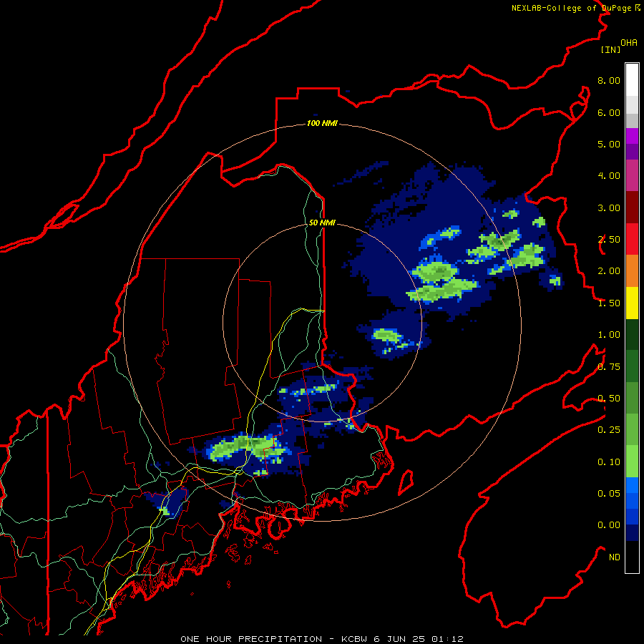Image resolution: width=644 pixels, height=644 pixels.
Task: Click the 0.75 legend value
Action: pyautogui.click(x=609, y=367)
